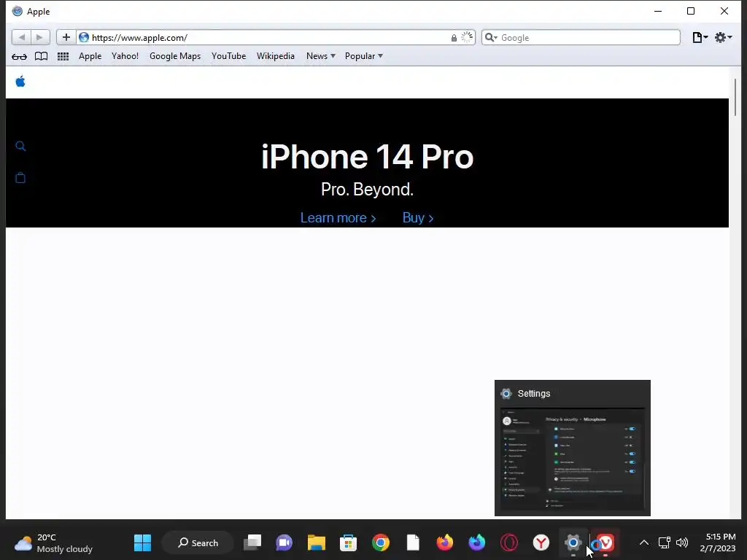Select the Settings window preview thumbnail

(572, 448)
